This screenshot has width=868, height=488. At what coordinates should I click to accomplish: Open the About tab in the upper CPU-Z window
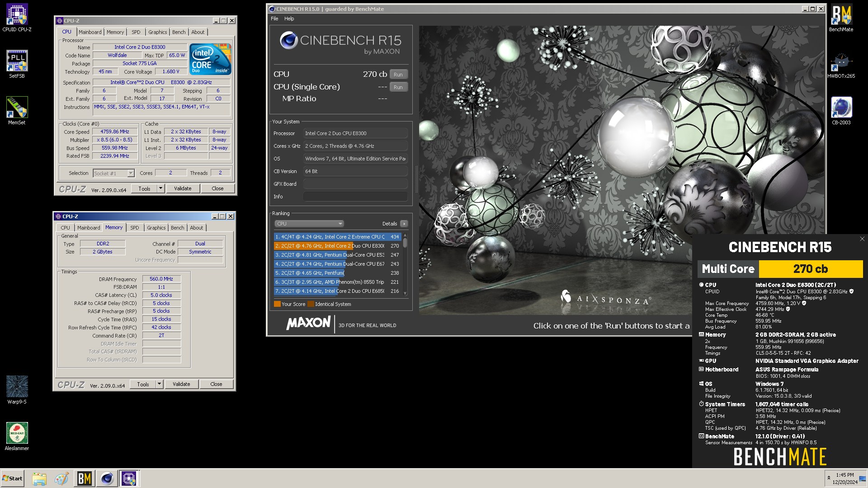click(x=198, y=32)
